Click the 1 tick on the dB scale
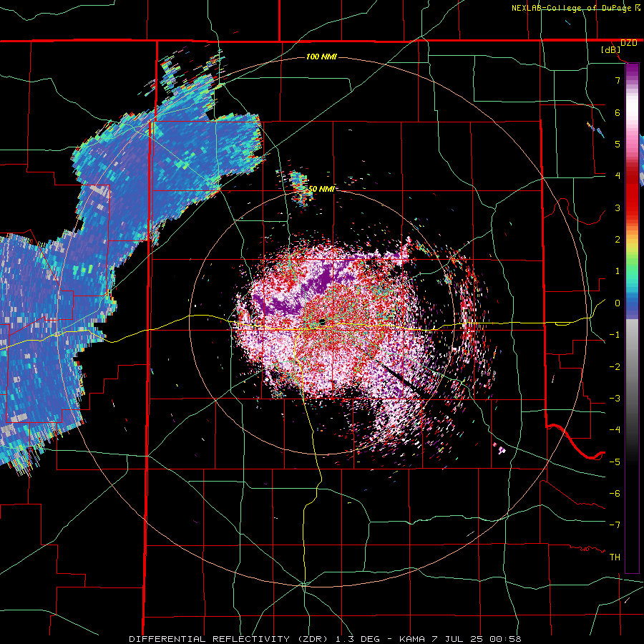The height and width of the screenshot is (644, 644). click(618, 271)
